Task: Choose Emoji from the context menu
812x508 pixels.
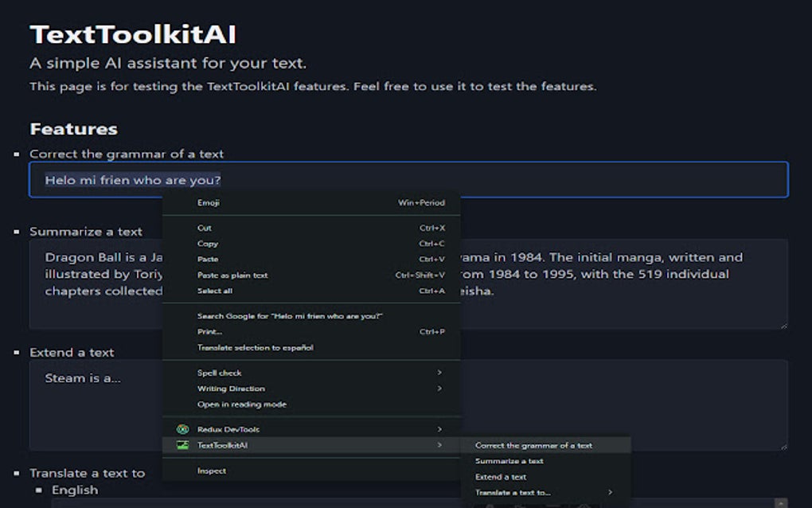Action: (209, 202)
